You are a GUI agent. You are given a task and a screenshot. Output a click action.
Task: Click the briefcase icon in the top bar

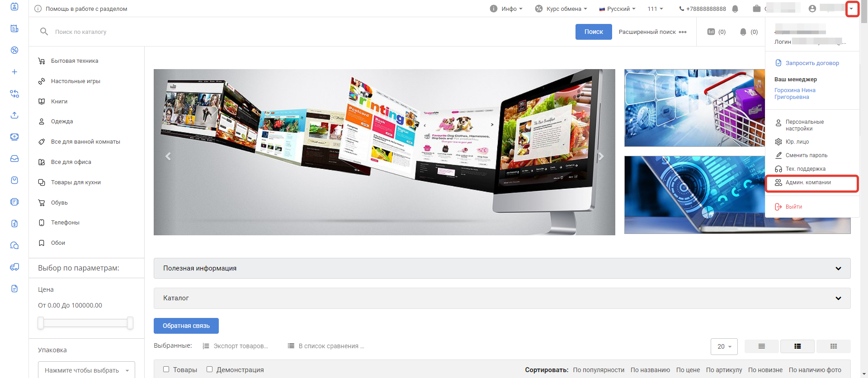pyautogui.click(x=756, y=9)
